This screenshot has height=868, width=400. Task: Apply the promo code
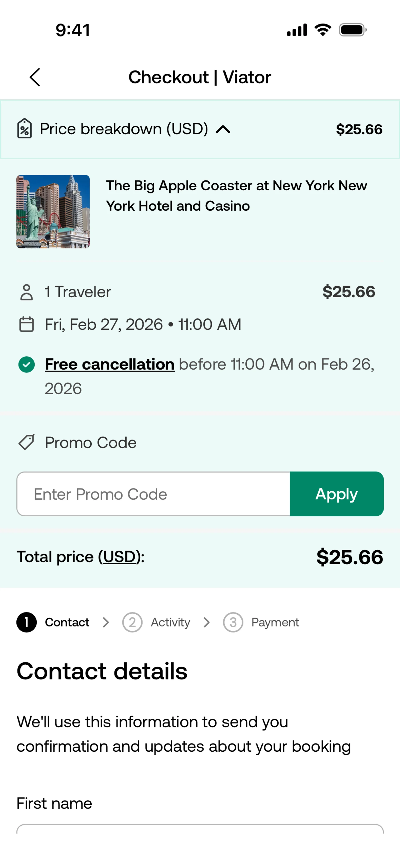pyautogui.click(x=336, y=494)
